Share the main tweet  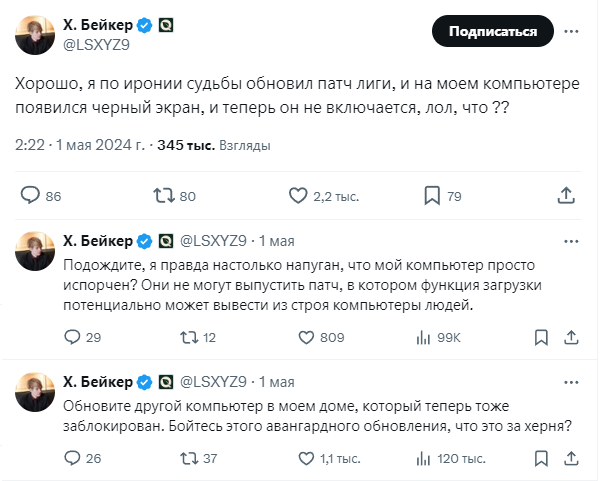[x=565, y=196]
